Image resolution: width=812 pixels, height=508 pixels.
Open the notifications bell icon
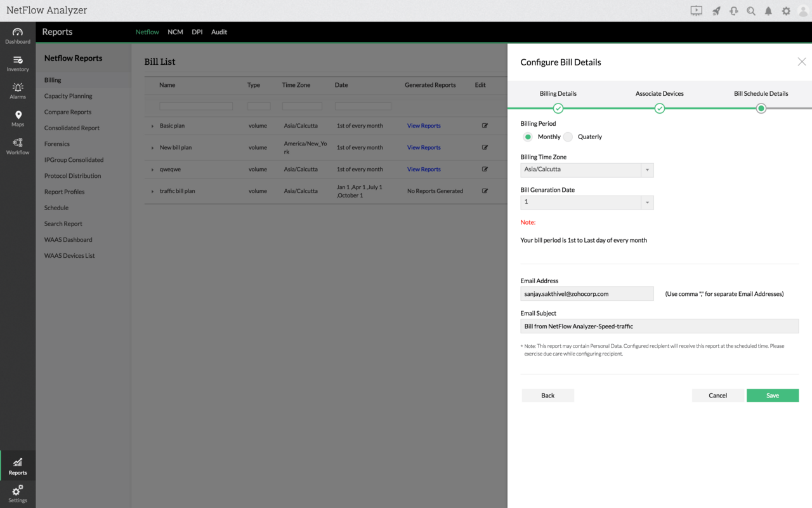click(x=768, y=11)
